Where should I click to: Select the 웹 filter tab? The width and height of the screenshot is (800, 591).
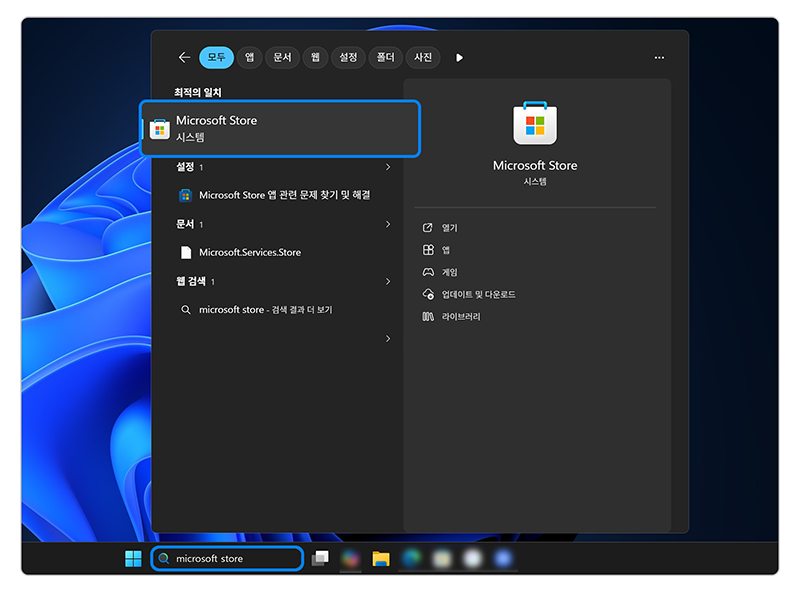315,57
